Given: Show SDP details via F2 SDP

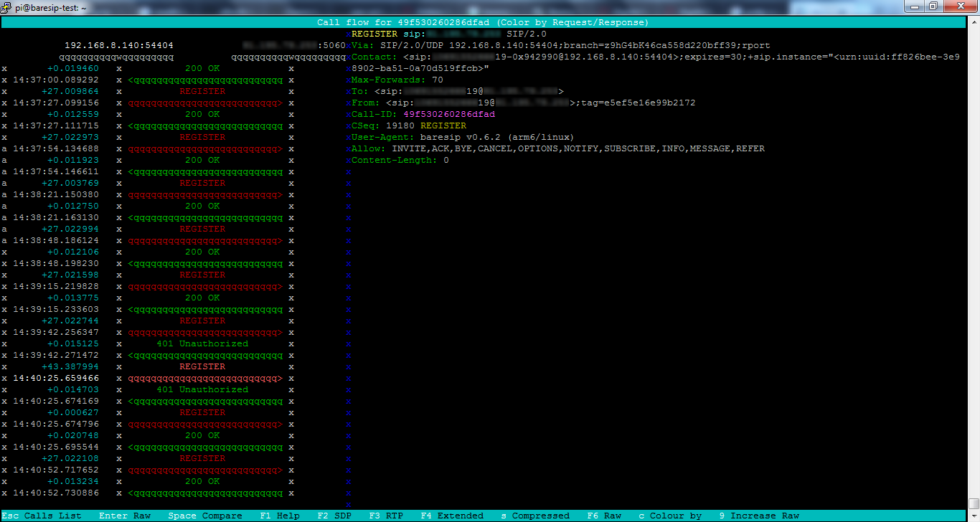Looking at the screenshot, I should pyautogui.click(x=334, y=515).
